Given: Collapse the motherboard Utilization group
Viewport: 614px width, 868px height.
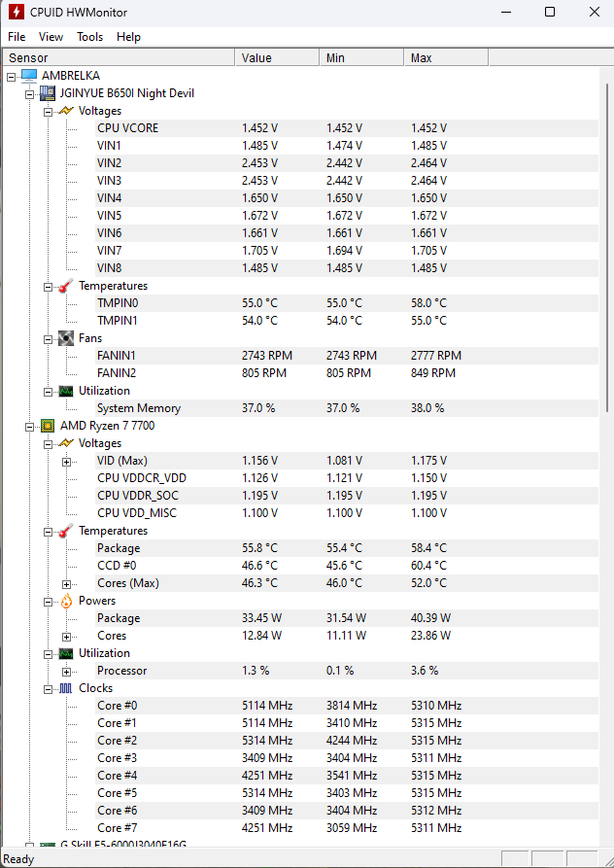Looking at the screenshot, I should [49, 392].
